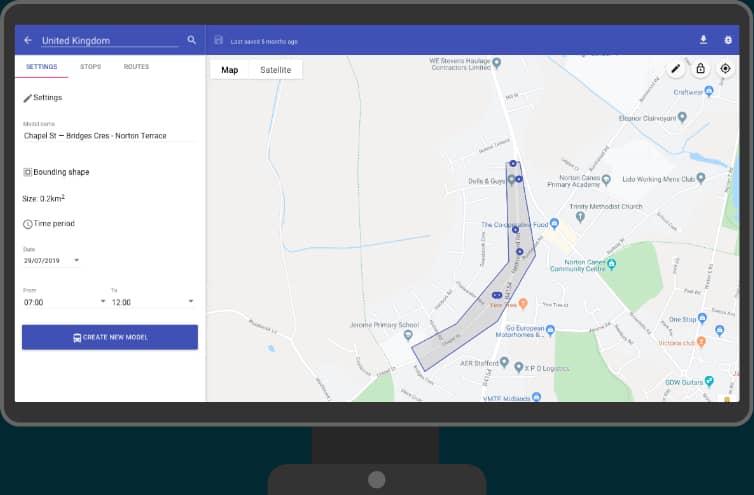Click the Last saved 5 months ago text
Viewport: 754px width, 495px height.
click(264, 42)
